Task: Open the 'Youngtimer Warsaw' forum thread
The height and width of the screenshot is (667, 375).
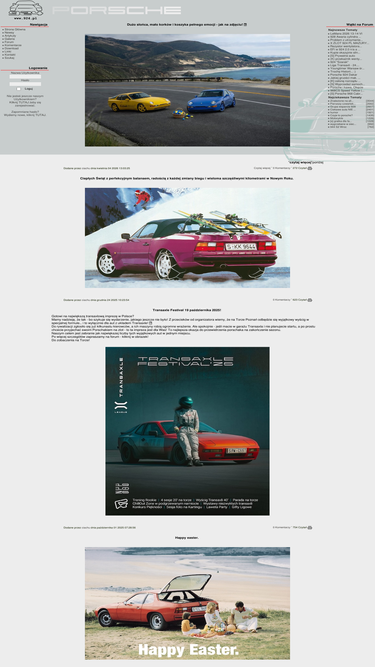Action: [x=347, y=68]
